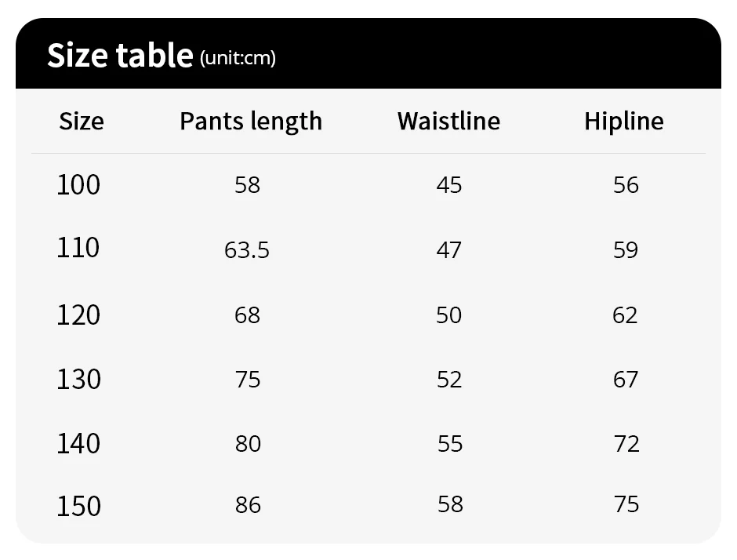
Task: Select size 150 row label
Action: [78, 506]
